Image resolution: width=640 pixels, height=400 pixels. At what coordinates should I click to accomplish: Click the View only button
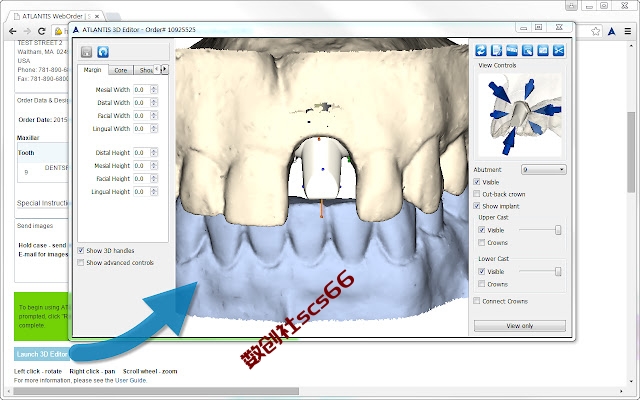point(520,326)
